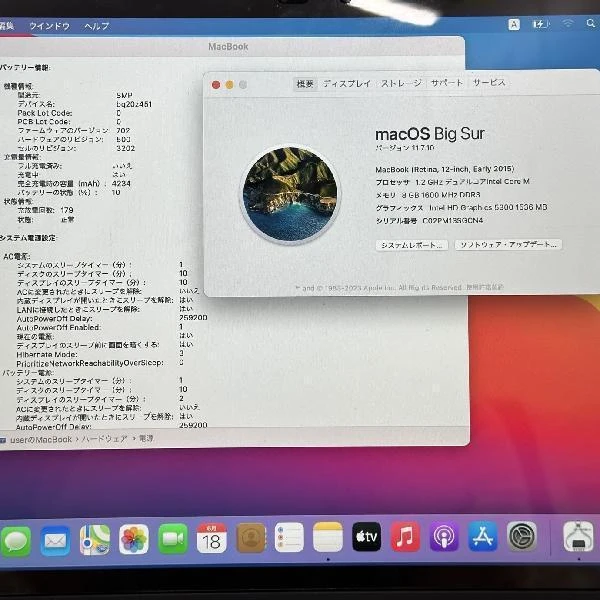Viewport: 600px width, 600px height.
Task: Click the PCB Lot Code row
Action: (x=69, y=122)
